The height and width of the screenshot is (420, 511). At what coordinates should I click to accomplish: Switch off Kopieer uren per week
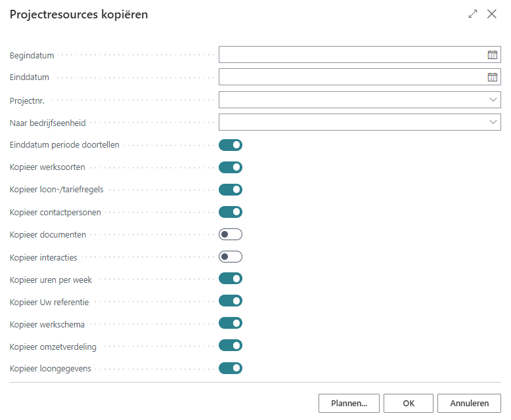(x=231, y=279)
